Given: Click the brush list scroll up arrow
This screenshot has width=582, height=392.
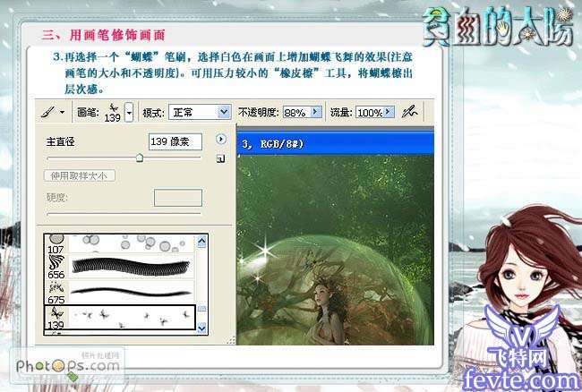Looking at the screenshot, I should tap(201, 243).
